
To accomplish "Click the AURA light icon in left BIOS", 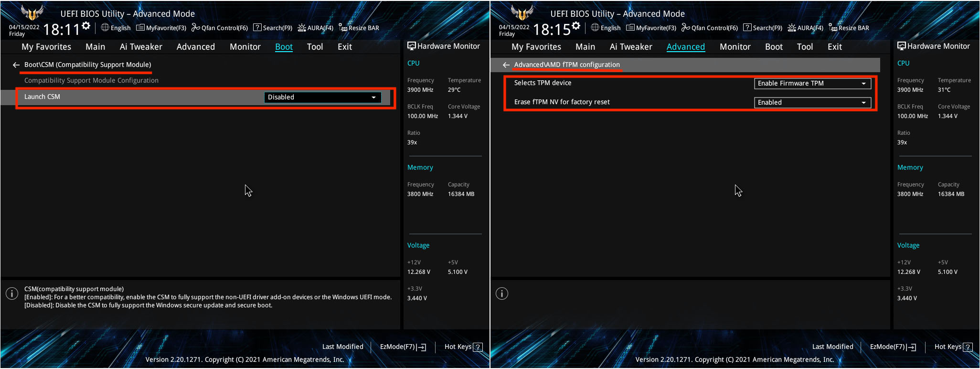I will (x=302, y=28).
